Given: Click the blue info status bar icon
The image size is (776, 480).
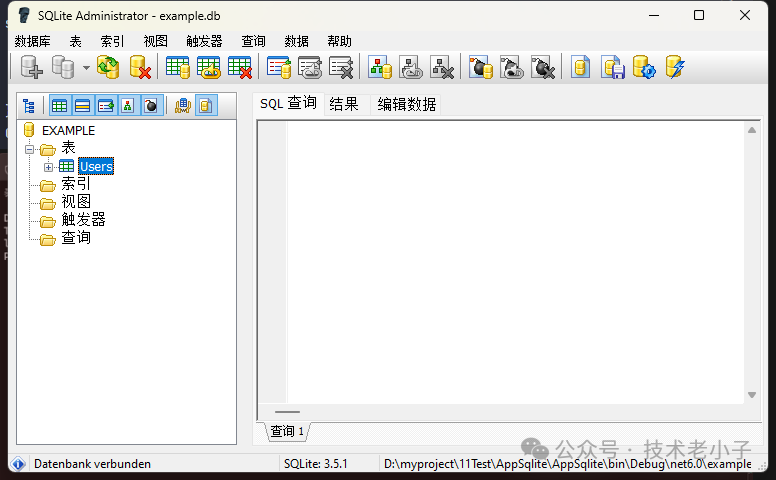Looking at the screenshot, I should (18, 464).
